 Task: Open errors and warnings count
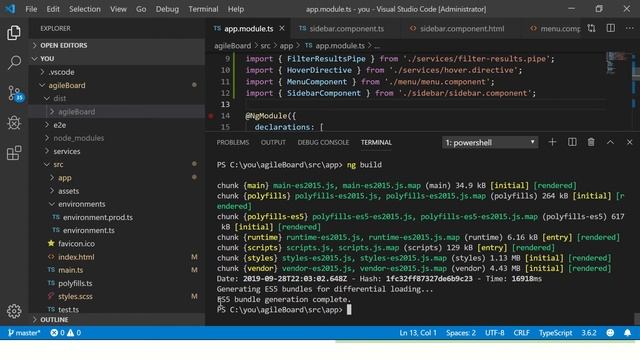65,333
